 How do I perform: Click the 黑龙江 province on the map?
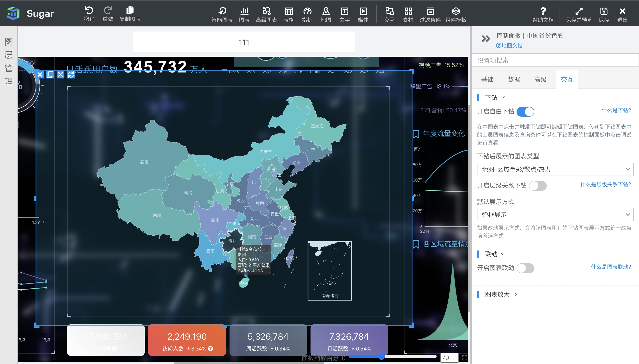point(317,126)
